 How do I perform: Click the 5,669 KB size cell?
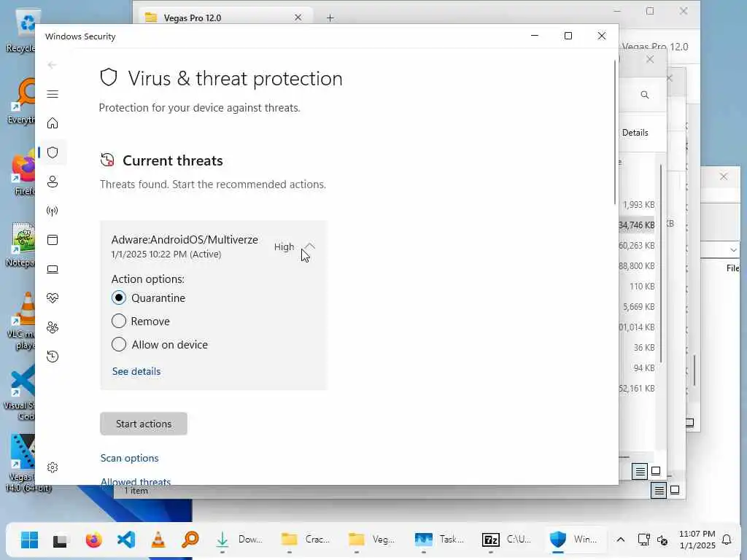pos(638,307)
